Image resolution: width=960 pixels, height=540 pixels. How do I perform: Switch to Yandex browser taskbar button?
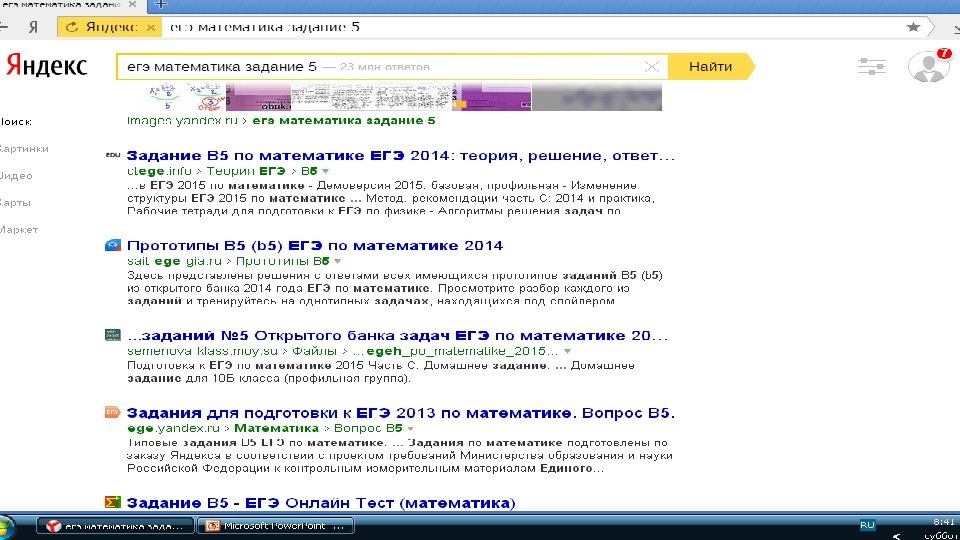(115, 526)
